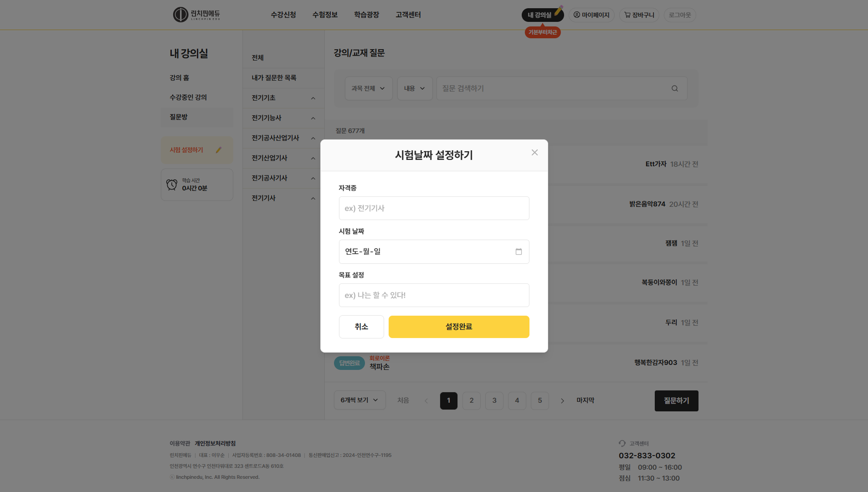The width and height of the screenshot is (868, 492).
Task: Click the alarm clock study time icon
Action: 172,184
